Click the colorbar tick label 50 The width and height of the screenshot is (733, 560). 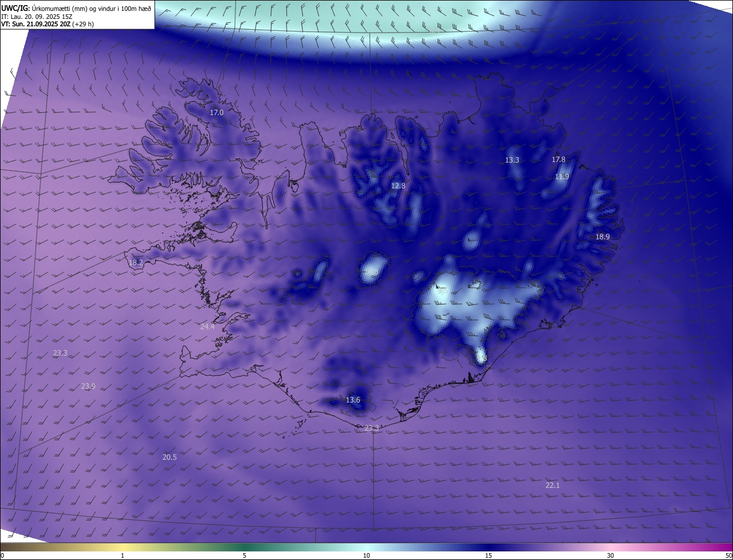(x=728, y=555)
